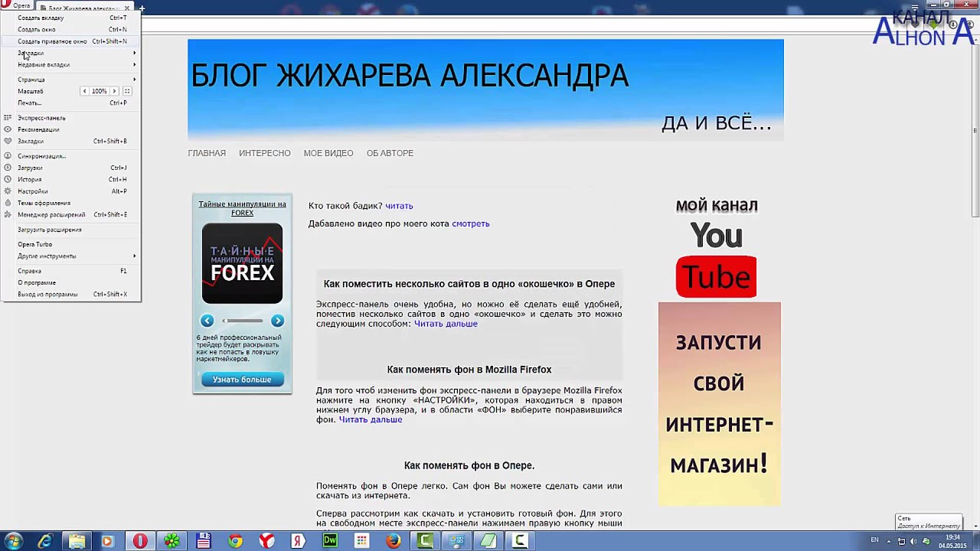This screenshot has width=980, height=551.
Task: Click the Opera menu button
Action: pos(17,5)
